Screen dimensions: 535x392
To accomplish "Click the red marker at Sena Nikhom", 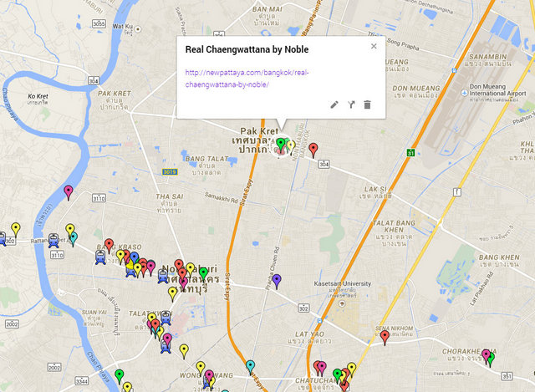I will tap(385, 338).
